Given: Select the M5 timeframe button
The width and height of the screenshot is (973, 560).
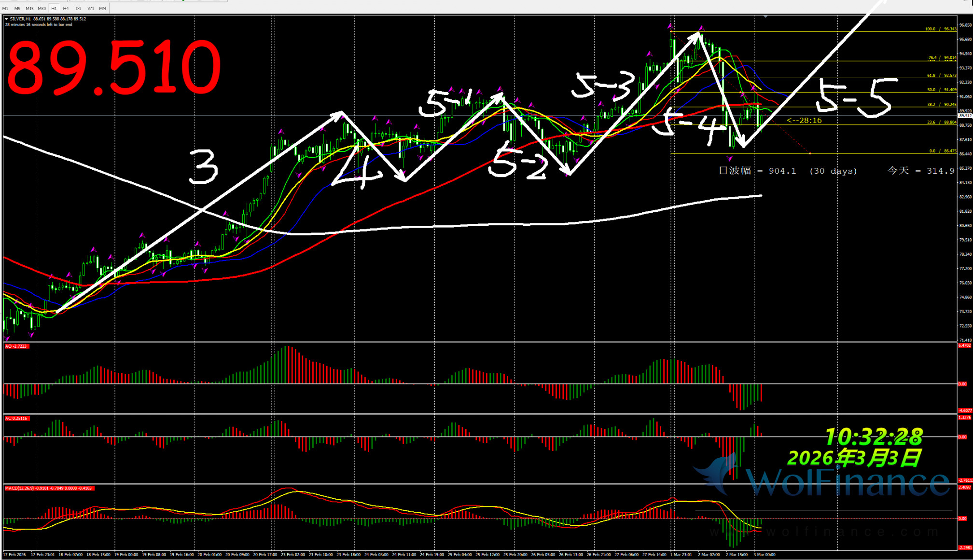Looking at the screenshot, I should point(17,8).
